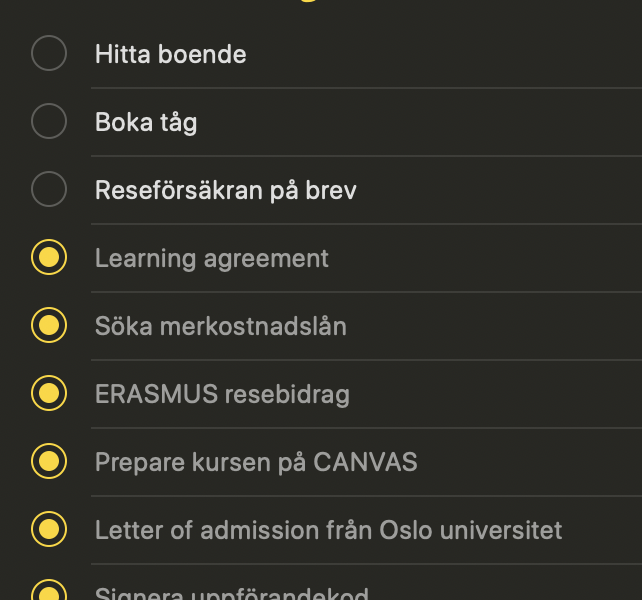Click blank row area beside Learning agreement
This screenshot has width=642, height=600.
(485, 258)
